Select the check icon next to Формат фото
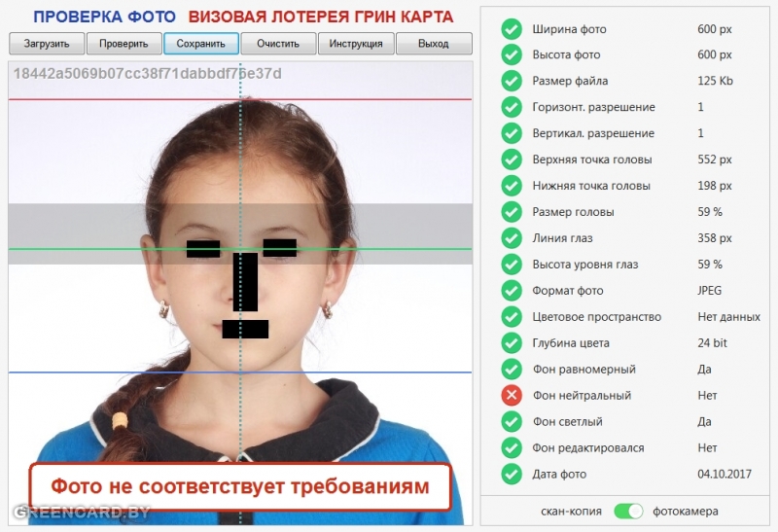The height and width of the screenshot is (532, 778). point(512,291)
